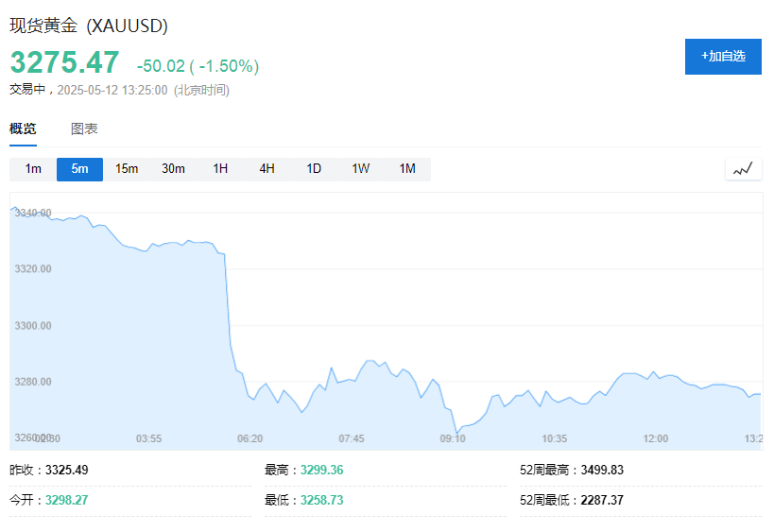Click the current price 3275.47

click(65, 62)
